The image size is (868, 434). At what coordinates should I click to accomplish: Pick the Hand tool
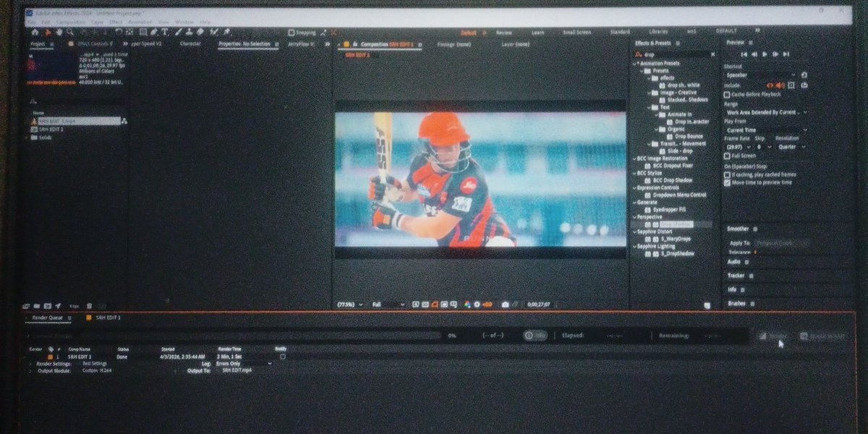[x=59, y=32]
